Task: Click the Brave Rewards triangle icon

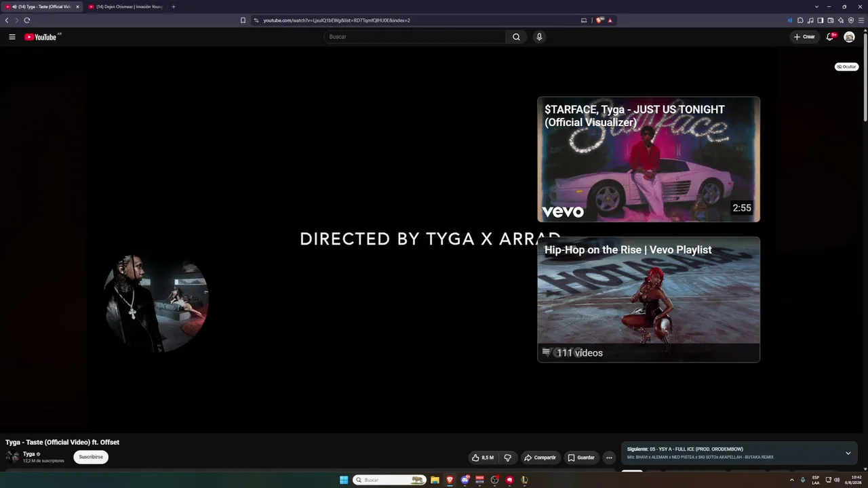Action: (x=610, y=20)
